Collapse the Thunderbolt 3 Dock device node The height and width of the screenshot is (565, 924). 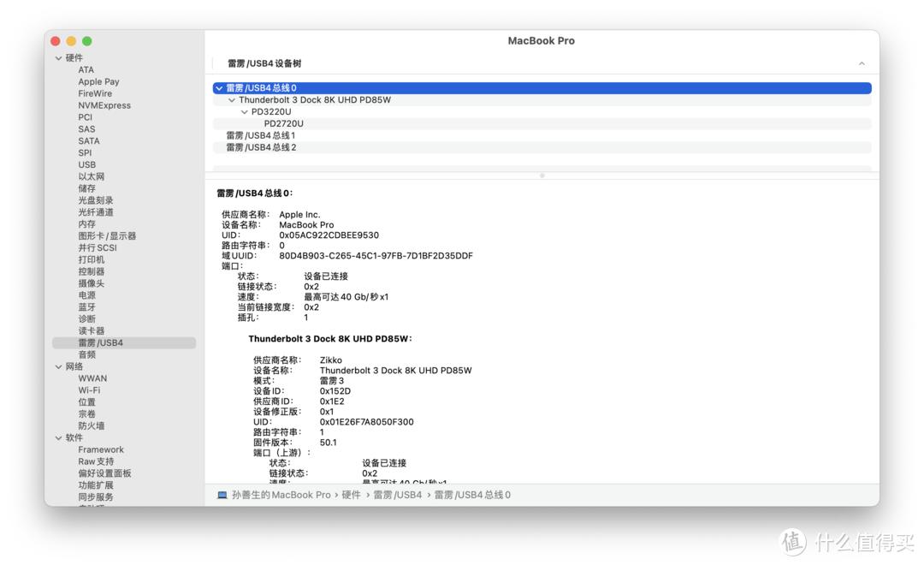click(x=232, y=99)
